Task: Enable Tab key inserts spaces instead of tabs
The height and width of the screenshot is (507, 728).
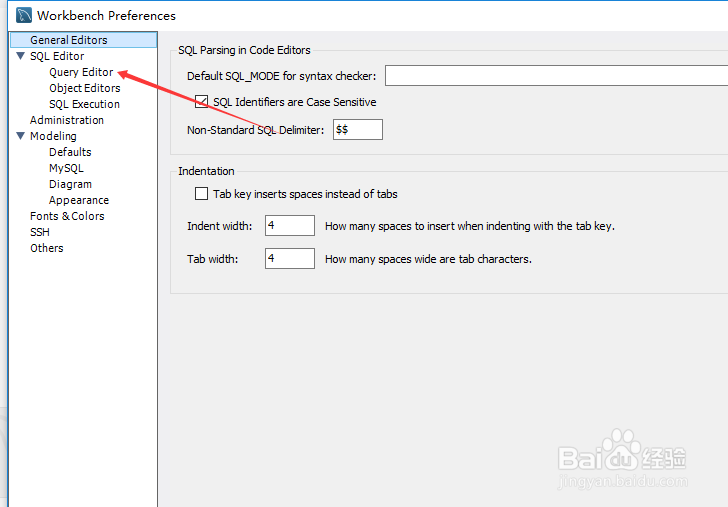Action: pyautogui.click(x=202, y=194)
